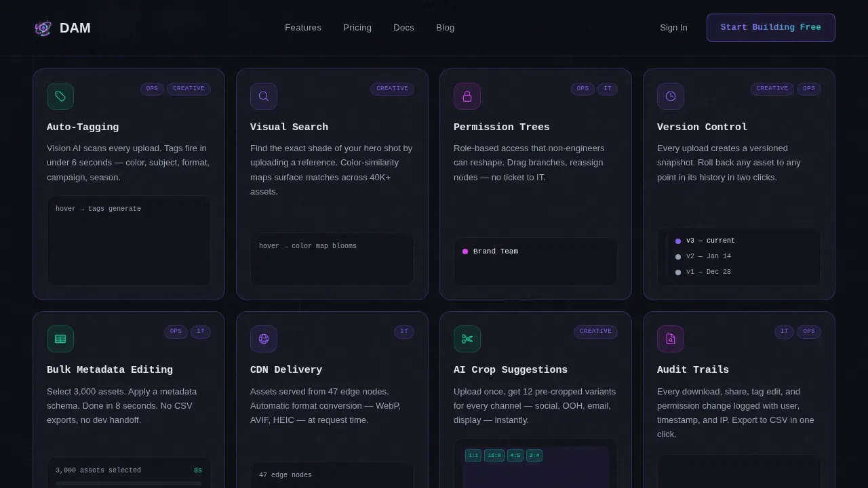
Task: Click the OPS tag on Permission Trees card
Action: 583,89
